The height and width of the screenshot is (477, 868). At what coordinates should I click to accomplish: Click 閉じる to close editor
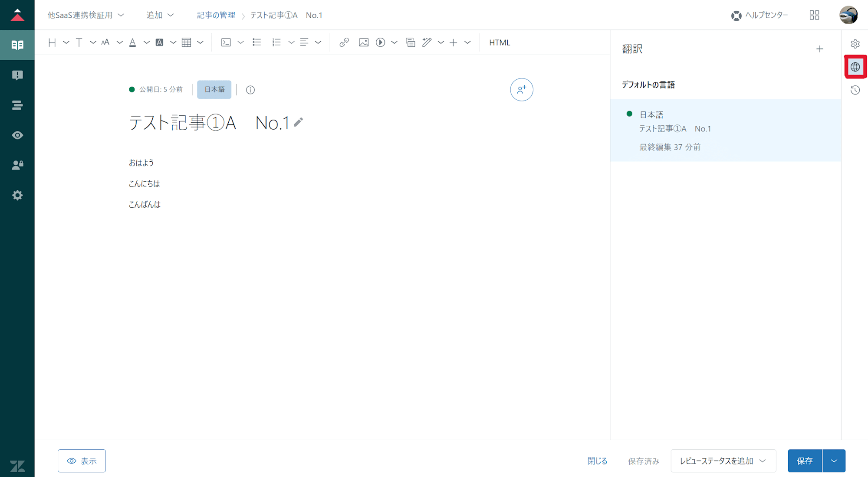click(597, 461)
